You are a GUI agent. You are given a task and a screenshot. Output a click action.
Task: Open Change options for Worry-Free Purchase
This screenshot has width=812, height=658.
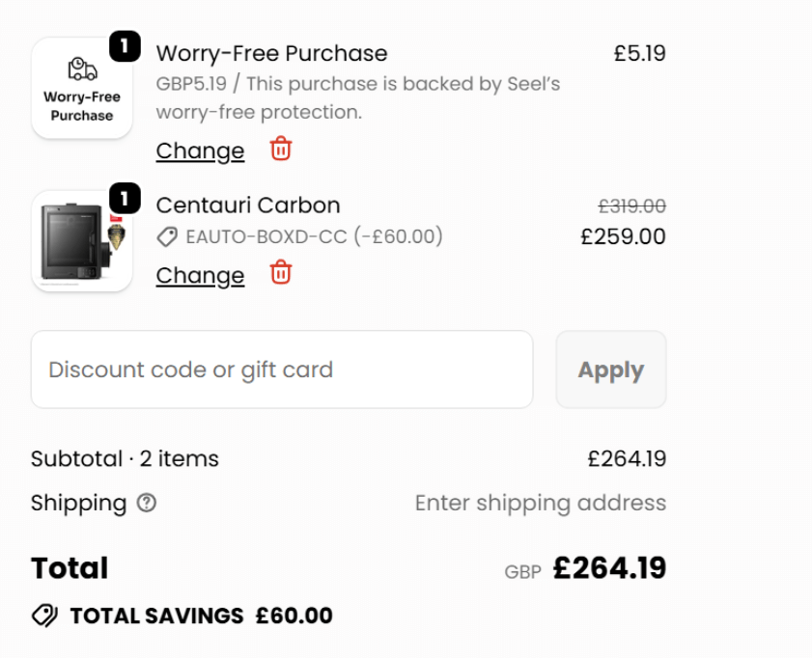point(199,151)
